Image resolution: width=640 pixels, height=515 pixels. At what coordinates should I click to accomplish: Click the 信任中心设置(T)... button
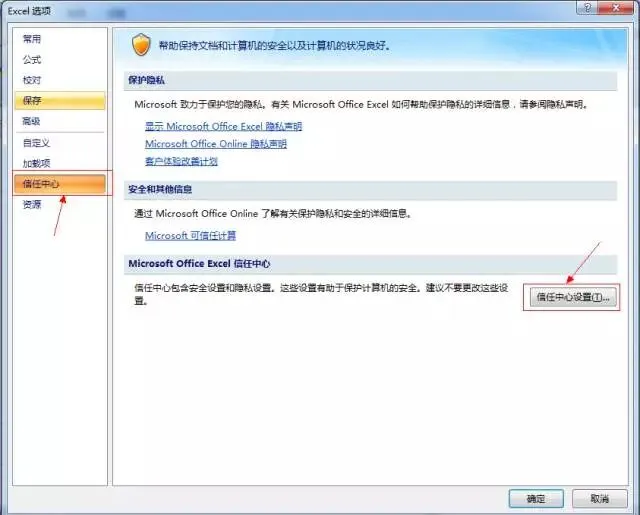pyautogui.click(x=573, y=297)
